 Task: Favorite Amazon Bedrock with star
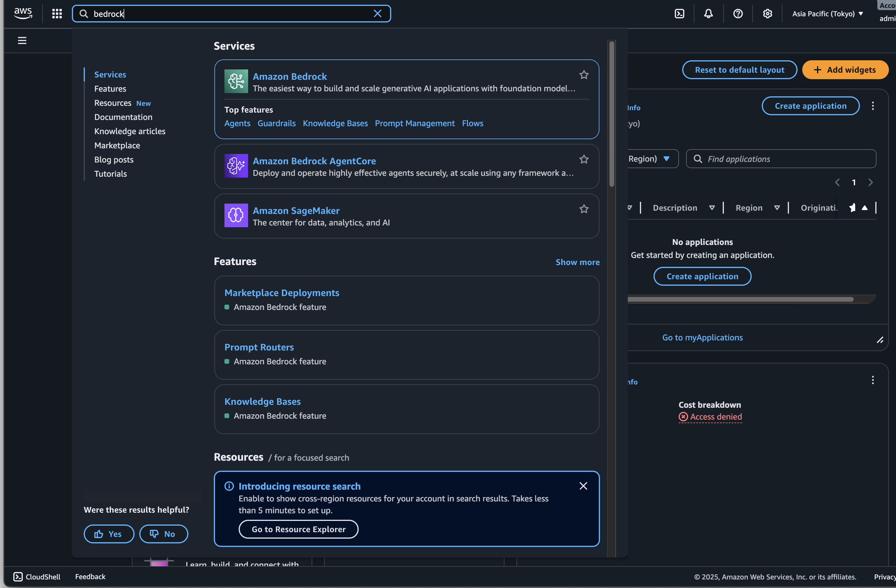coord(583,75)
